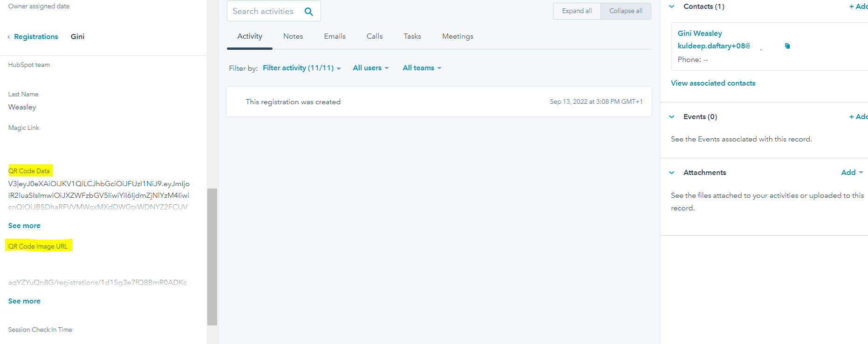This screenshot has height=344, width=868.
Task: Expand QR Code Data with See more
Action: (x=24, y=226)
